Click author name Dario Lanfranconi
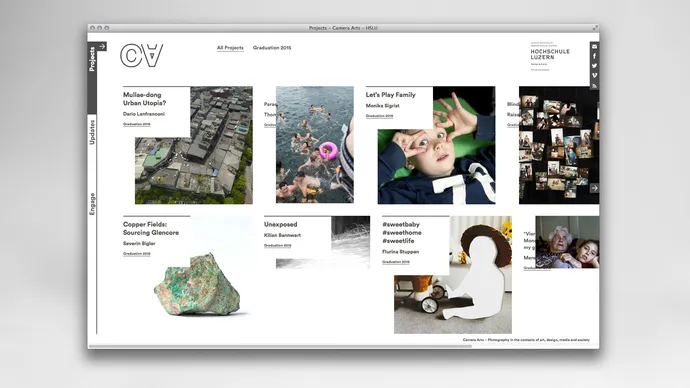Screen dimensions: 690x388 tap(144, 114)
